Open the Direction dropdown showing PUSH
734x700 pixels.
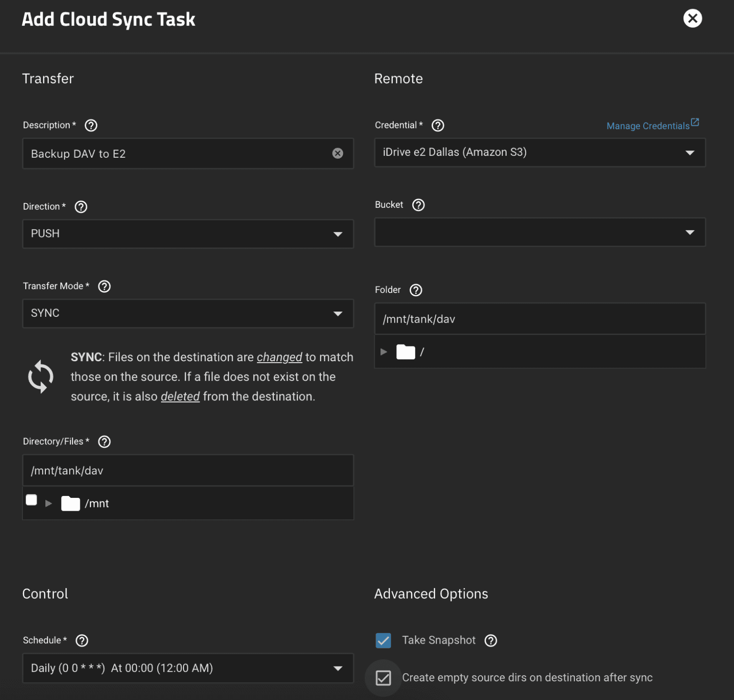[188, 234]
